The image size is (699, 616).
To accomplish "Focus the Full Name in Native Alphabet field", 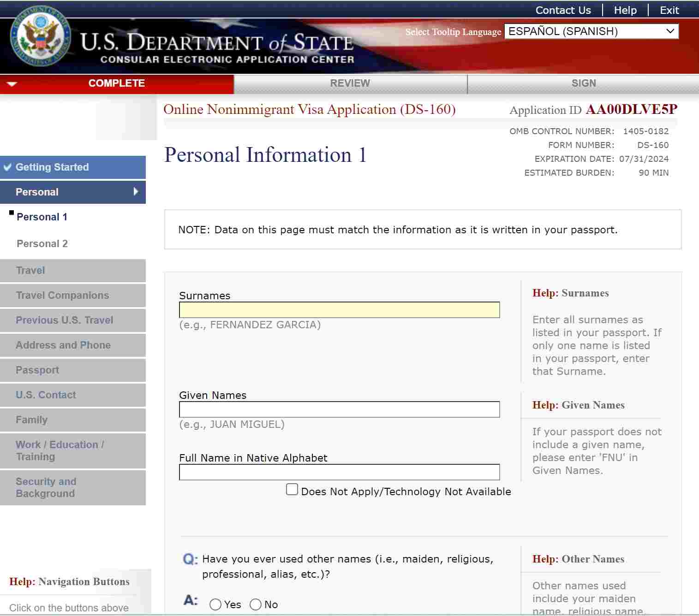I will [x=339, y=472].
